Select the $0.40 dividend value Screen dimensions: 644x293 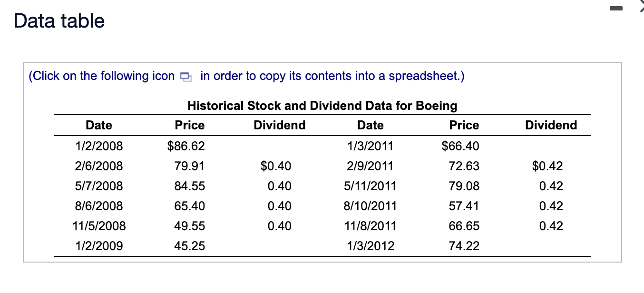[276, 166]
